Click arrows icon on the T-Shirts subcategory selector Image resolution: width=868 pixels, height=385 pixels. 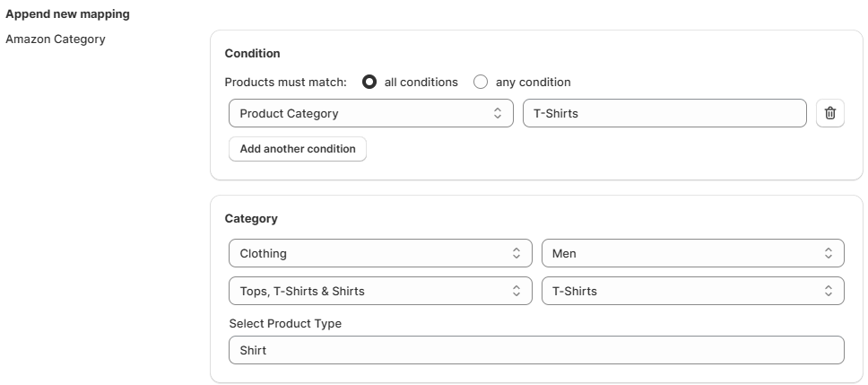[x=829, y=291]
